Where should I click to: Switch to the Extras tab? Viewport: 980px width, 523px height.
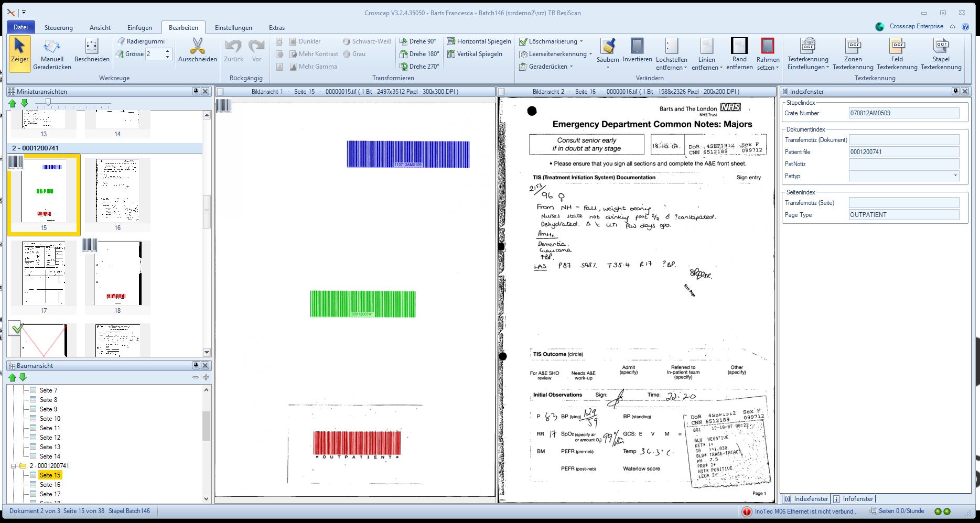click(277, 28)
